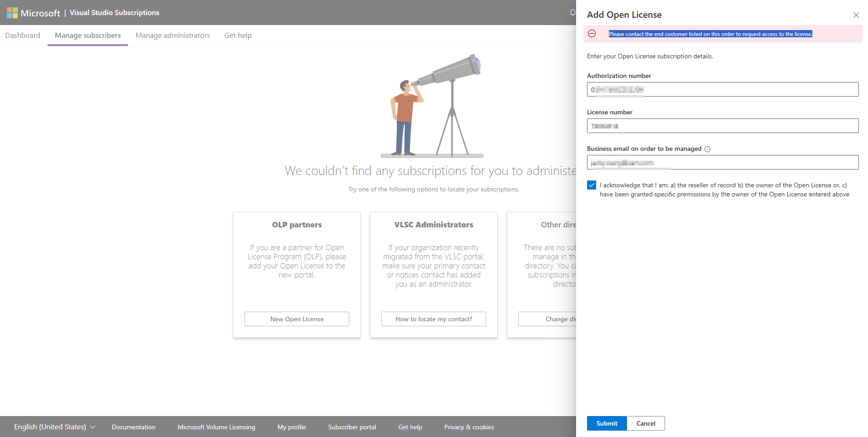Click How to locate my contact button
868x437 pixels.
[434, 319]
